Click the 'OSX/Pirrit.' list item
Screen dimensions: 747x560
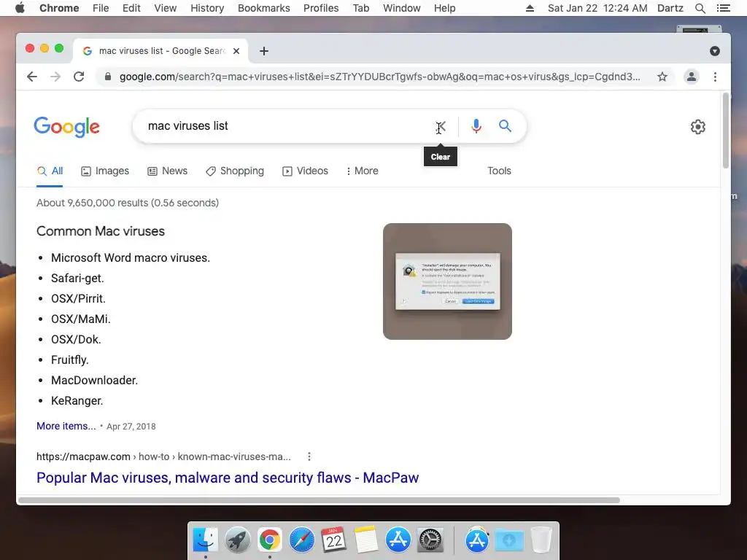79,298
